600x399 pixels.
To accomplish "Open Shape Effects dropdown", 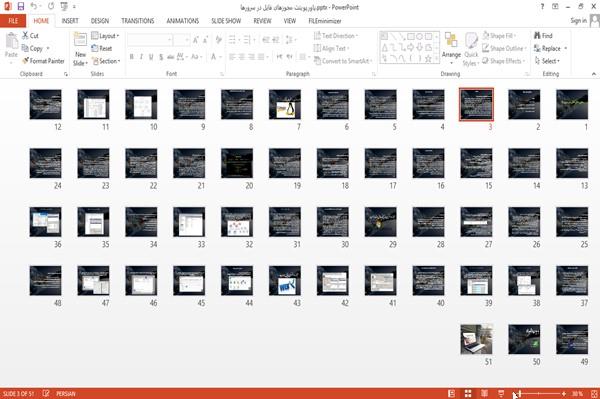I will [x=504, y=61].
